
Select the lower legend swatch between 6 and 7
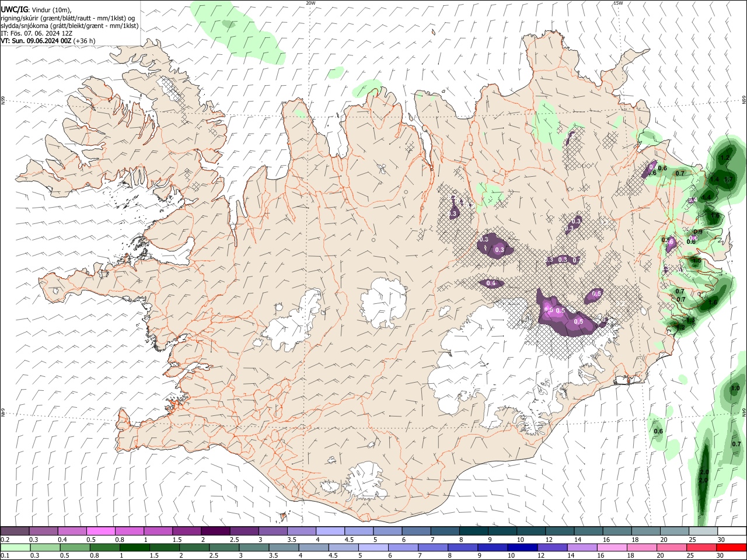(x=403, y=547)
